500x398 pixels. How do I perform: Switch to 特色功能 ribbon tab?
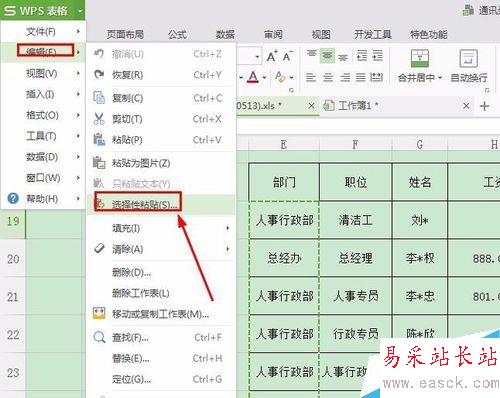429,34
